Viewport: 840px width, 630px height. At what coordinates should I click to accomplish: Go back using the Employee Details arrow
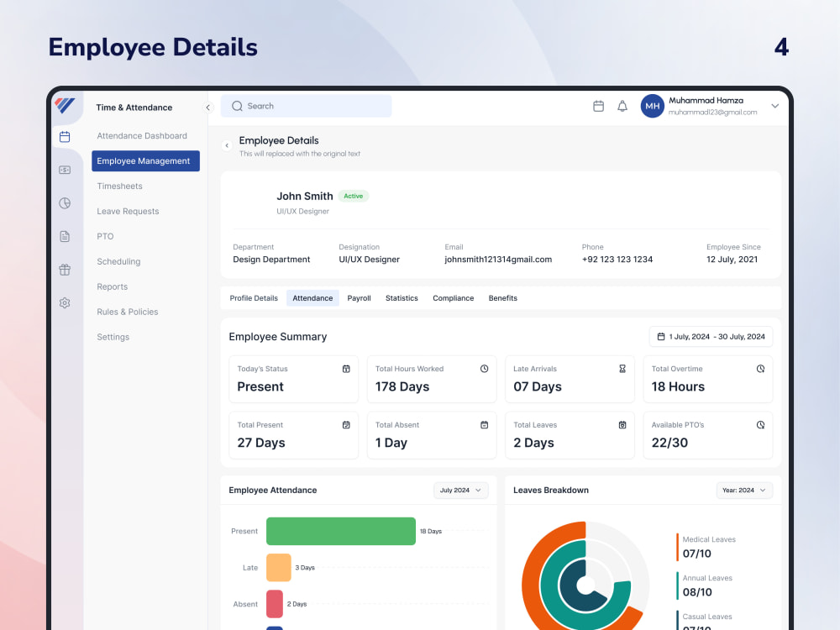[x=227, y=145]
